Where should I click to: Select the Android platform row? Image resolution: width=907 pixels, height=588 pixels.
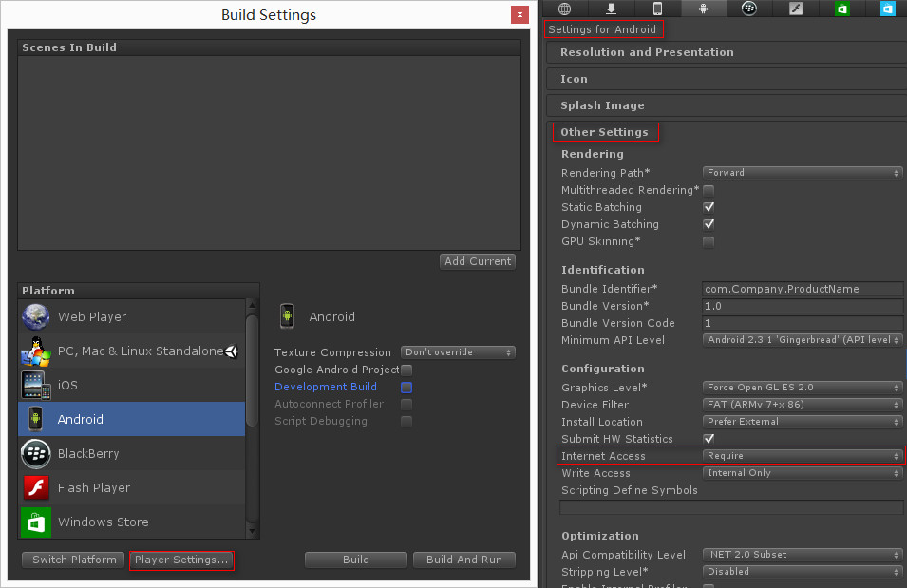pos(132,419)
